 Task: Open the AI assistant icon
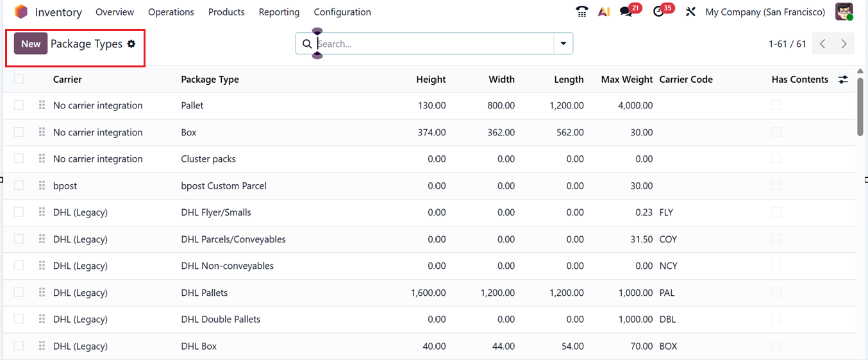pos(603,12)
